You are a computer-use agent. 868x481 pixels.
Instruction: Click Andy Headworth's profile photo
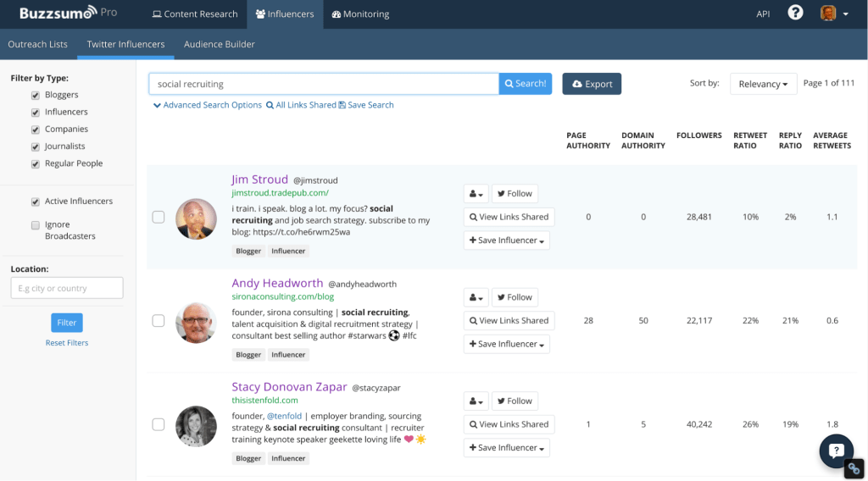[x=196, y=323]
